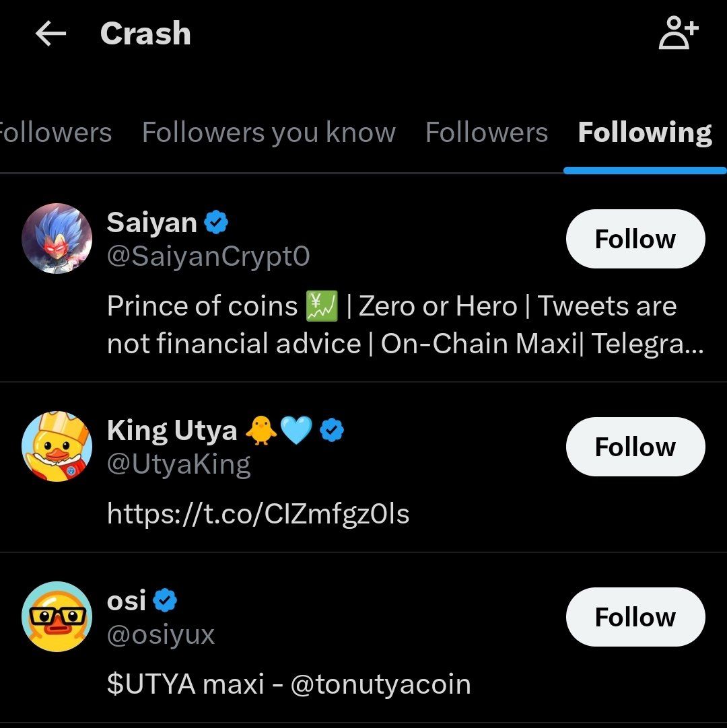Tap the back arrow icon

50,34
